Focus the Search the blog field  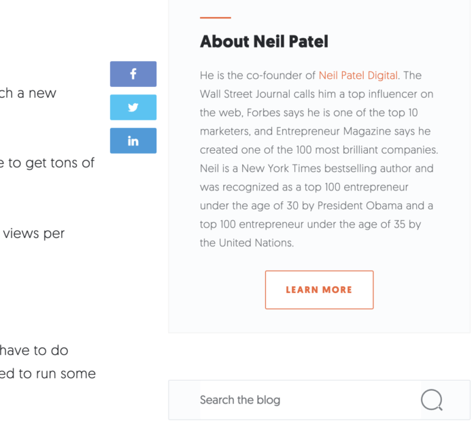pyautogui.click(x=310, y=400)
